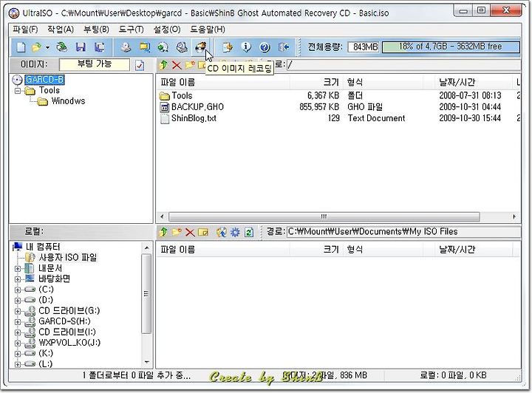The width and height of the screenshot is (532, 393).
Task: Click the local pane Up folder icon
Action: [163, 232]
